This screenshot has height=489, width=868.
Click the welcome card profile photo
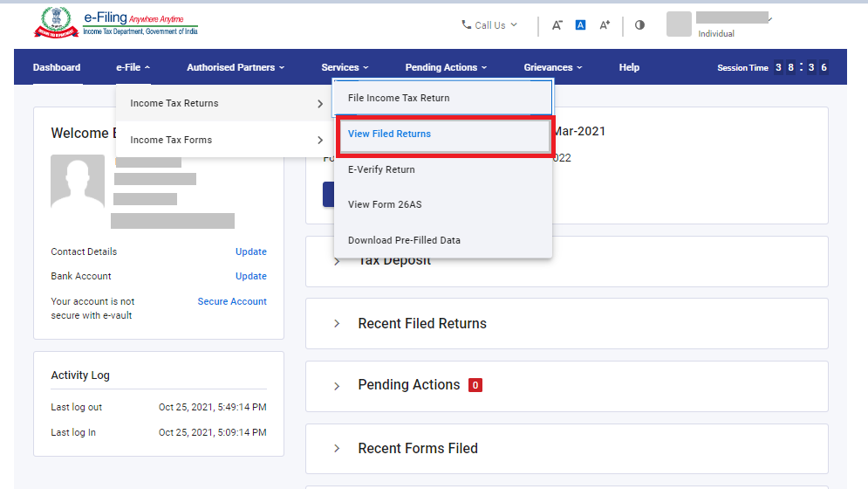78,182
